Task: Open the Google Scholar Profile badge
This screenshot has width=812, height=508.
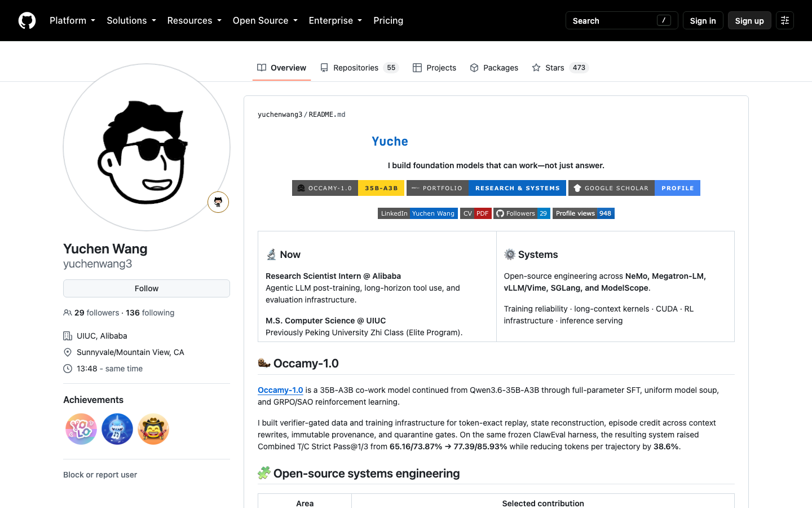Action: point(634,188)
